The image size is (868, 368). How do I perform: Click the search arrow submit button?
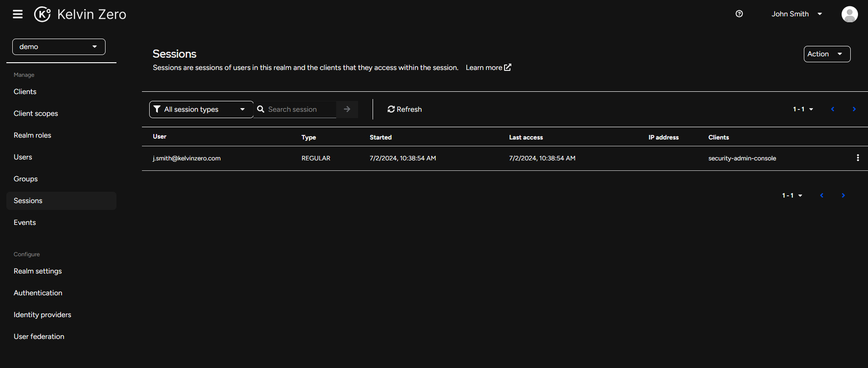point(347,109)
